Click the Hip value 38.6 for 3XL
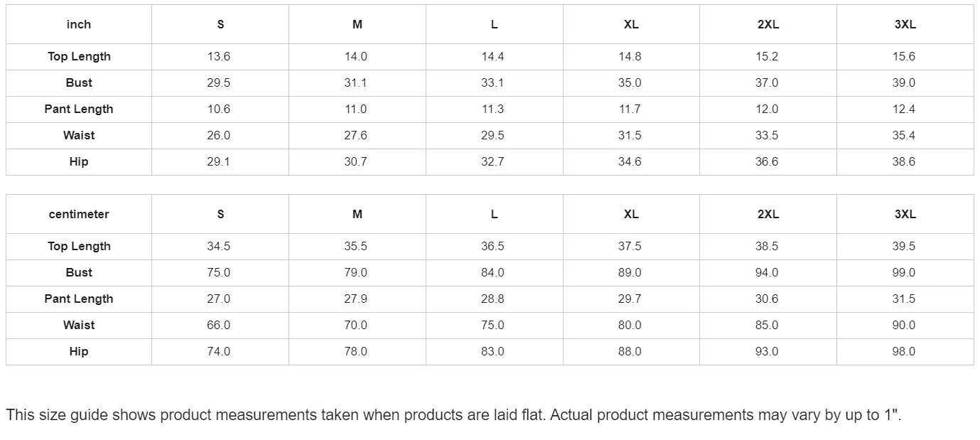The width and height of the screenshot is (980, 440). pos(904,162)
